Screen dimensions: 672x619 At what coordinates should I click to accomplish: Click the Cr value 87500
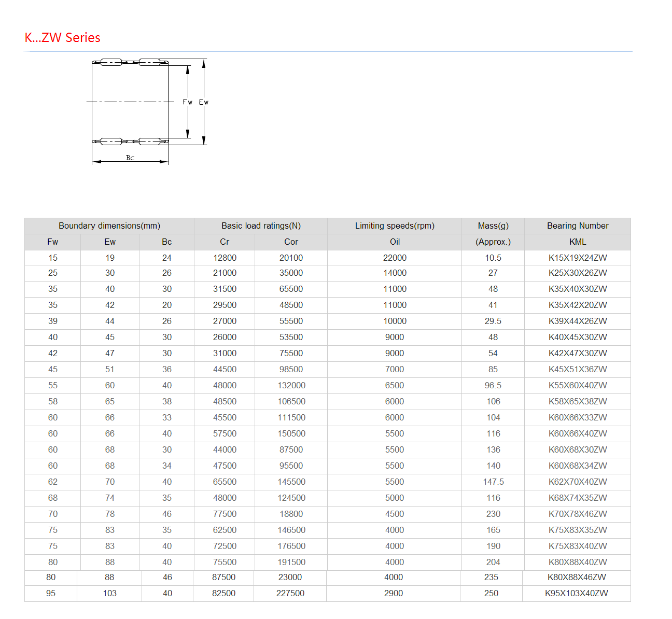click(x=223, y=577)
